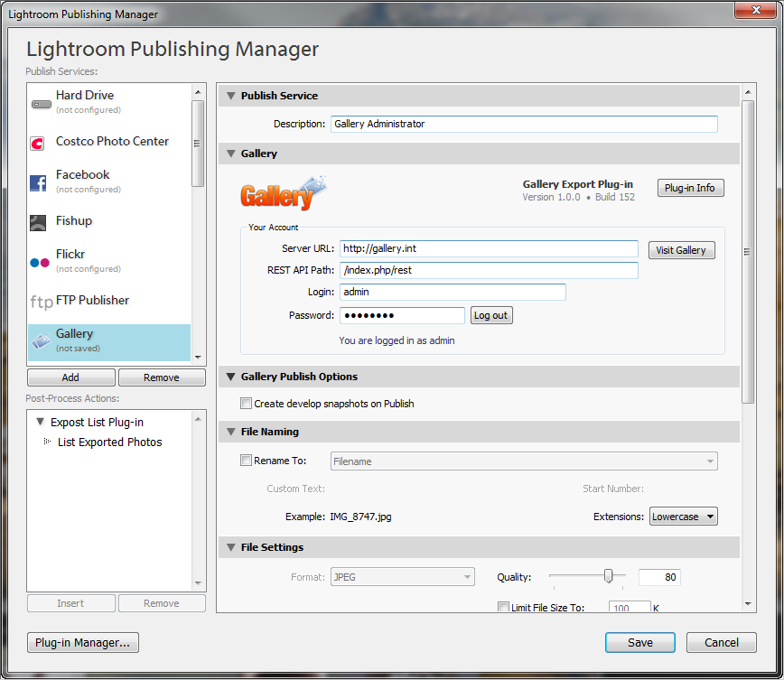Click the ftp icon of FTP Publisher
This screenshot has width=784, height=680.
(x=42, y=302)
